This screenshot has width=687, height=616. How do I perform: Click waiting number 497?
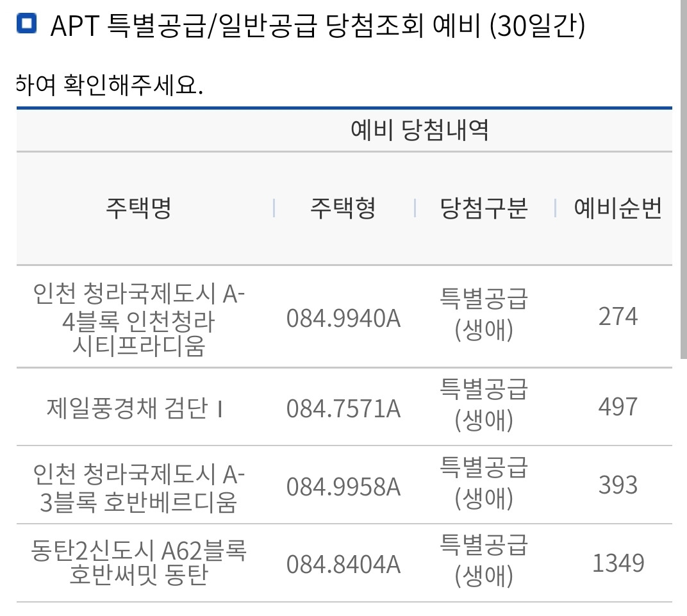(618, 406)
